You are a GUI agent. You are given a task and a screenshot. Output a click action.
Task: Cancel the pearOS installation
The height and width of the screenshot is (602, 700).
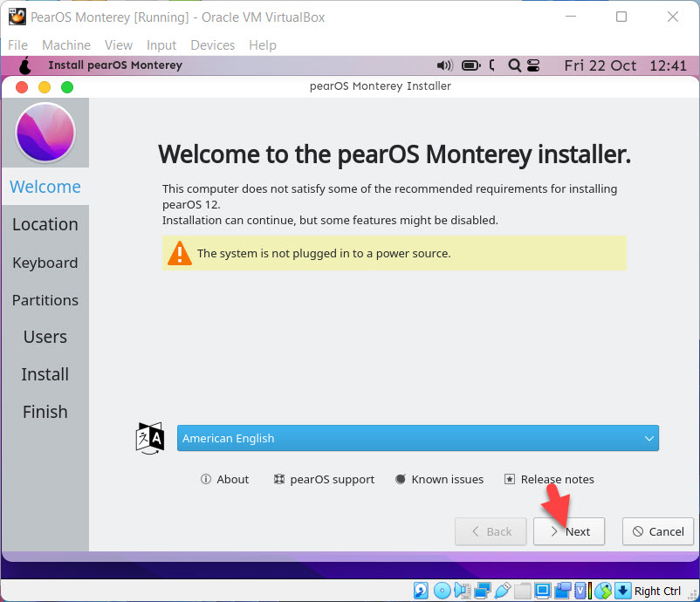[x=658, y=531]
